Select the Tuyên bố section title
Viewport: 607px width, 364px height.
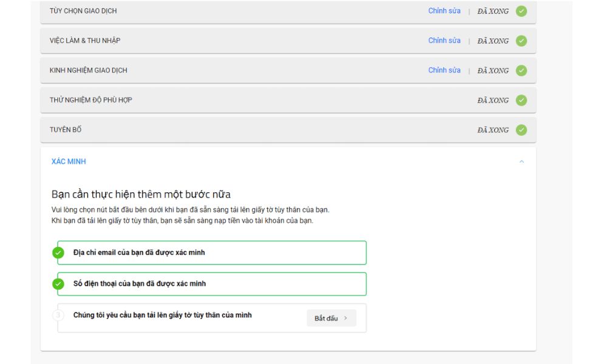click(x=66, y=130)
